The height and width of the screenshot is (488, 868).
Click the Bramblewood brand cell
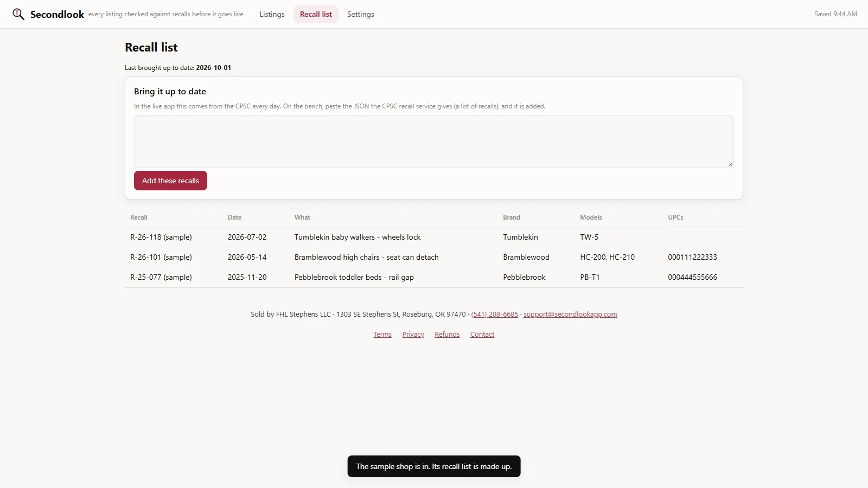(526, 257)
